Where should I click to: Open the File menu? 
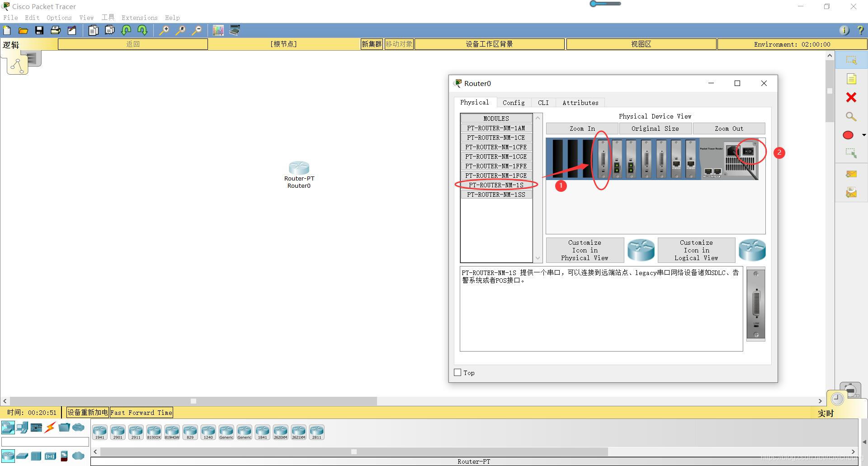click(x=10, y=18)
